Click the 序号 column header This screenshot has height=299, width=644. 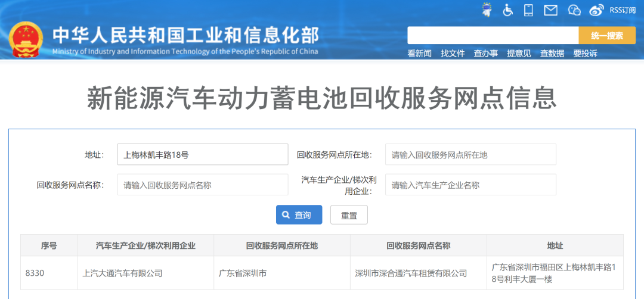[49, 245]
